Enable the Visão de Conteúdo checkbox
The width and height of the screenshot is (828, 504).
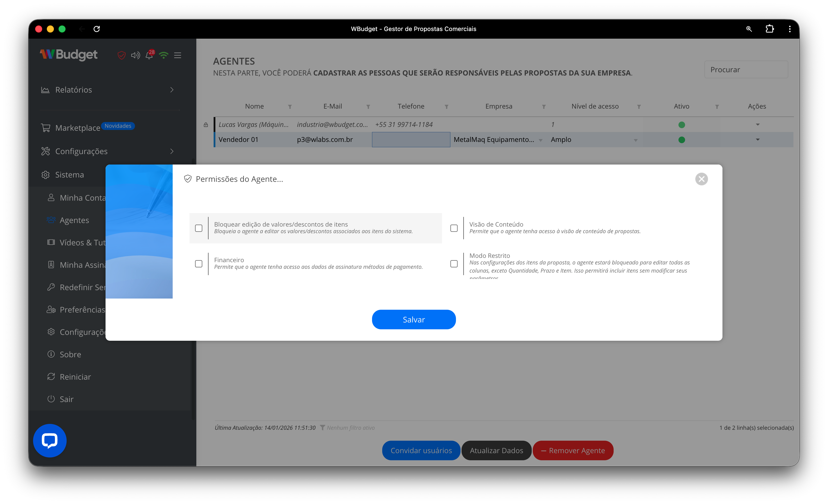pyautogui.click(x=454, y=228)
